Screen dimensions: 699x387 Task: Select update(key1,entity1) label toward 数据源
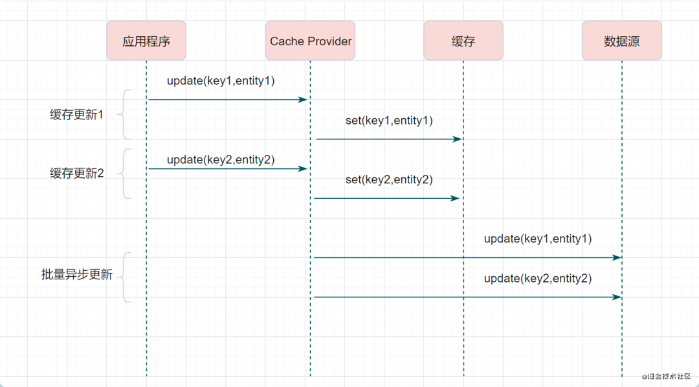tap(538, 239)
